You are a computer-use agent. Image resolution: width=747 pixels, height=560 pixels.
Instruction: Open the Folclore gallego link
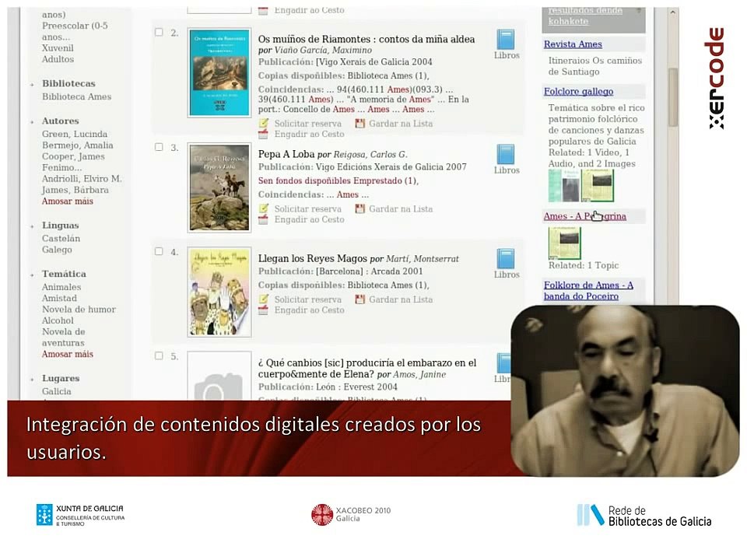578,92
